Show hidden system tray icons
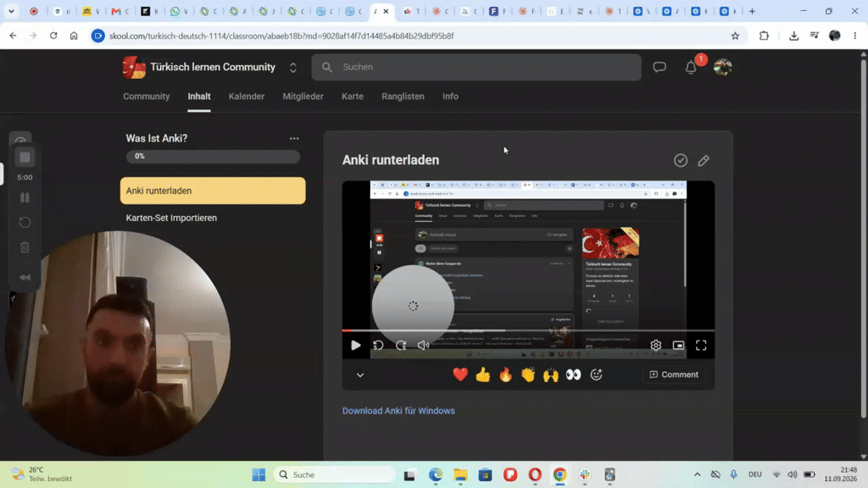The height and width of the screenshot is (488, 868). pos(697,474)
